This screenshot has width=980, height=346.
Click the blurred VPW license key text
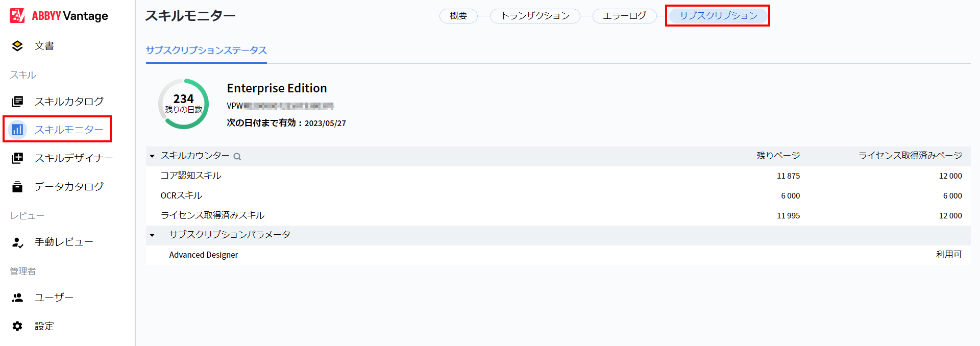(x=280, y=106)
